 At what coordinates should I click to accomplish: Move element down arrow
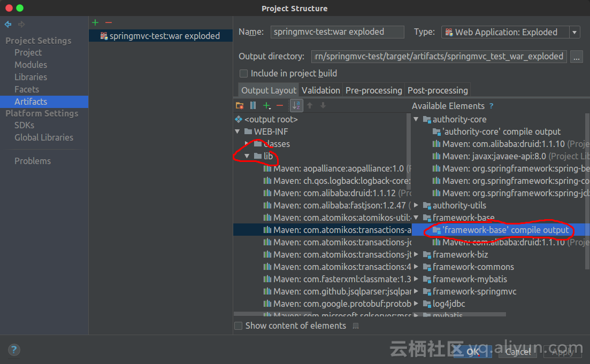pyautogui.click(x=323, y=106)
